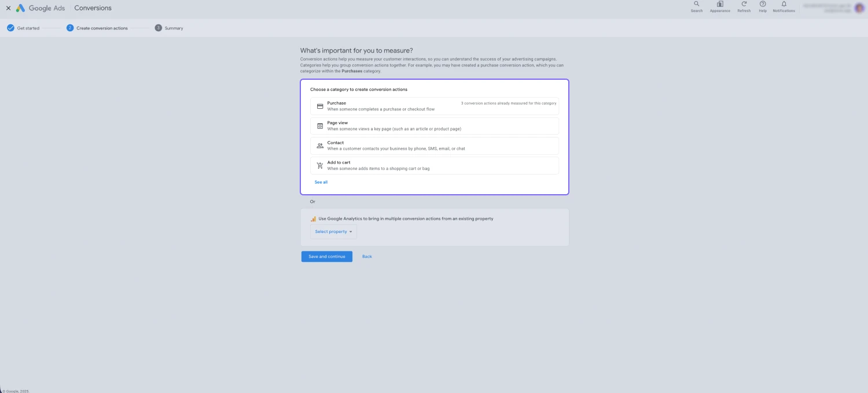This screenshot has height=393, width=868.
Task: Open the Select property dropdown
Action: 333,231
